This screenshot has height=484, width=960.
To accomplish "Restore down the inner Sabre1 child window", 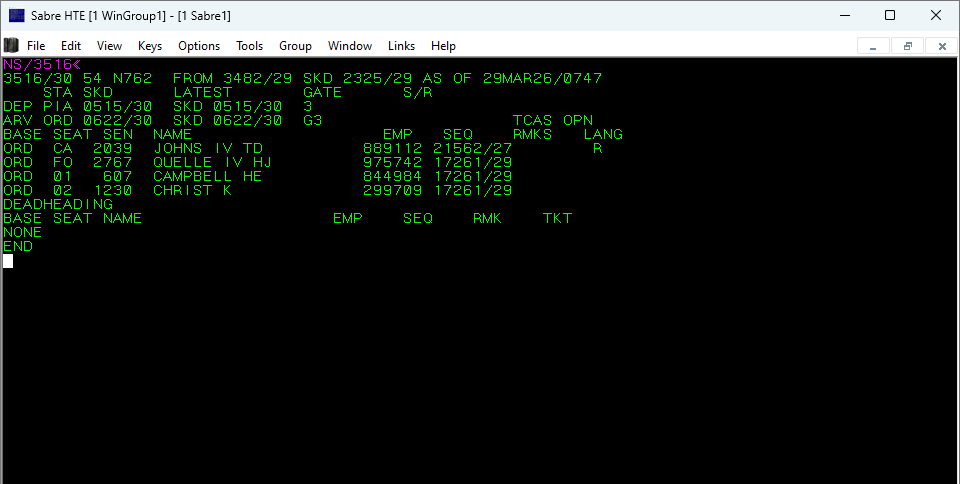I will pos(907,46).
